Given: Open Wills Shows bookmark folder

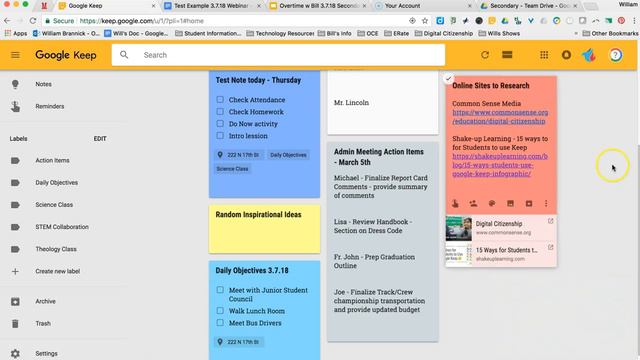Looking at the screenshot, I should click(499, 33).
